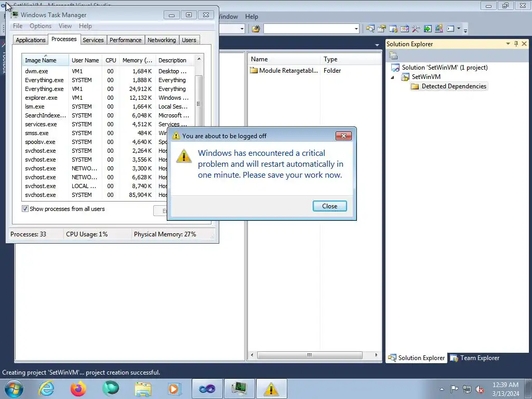Screen dimensions: 532x399
Task: Click the teal globe browser taskbar icon
Action: click(111, 389)
